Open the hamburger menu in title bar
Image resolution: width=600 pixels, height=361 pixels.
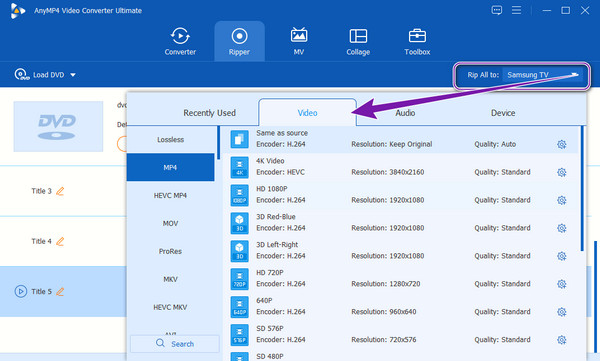coord(516,10)
